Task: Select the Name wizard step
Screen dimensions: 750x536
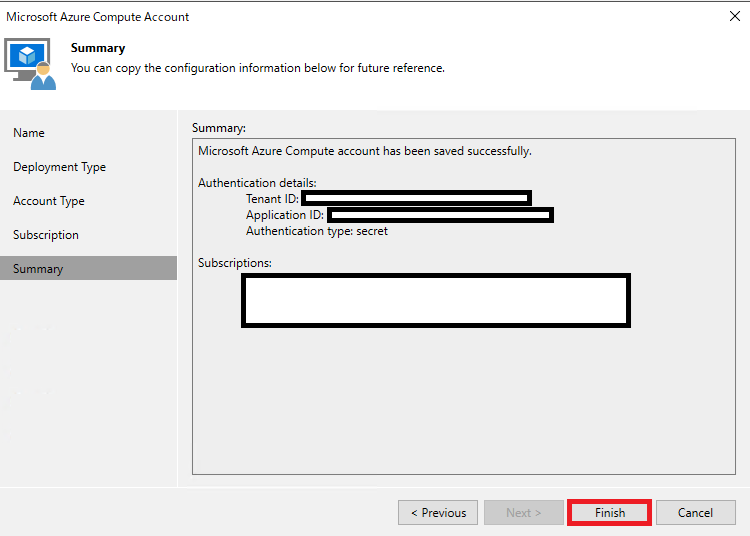Action: click(29, 133)
